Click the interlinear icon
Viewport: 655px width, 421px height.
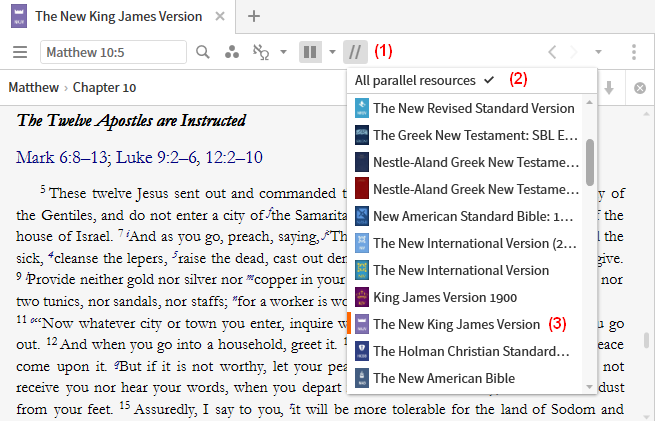261,52
